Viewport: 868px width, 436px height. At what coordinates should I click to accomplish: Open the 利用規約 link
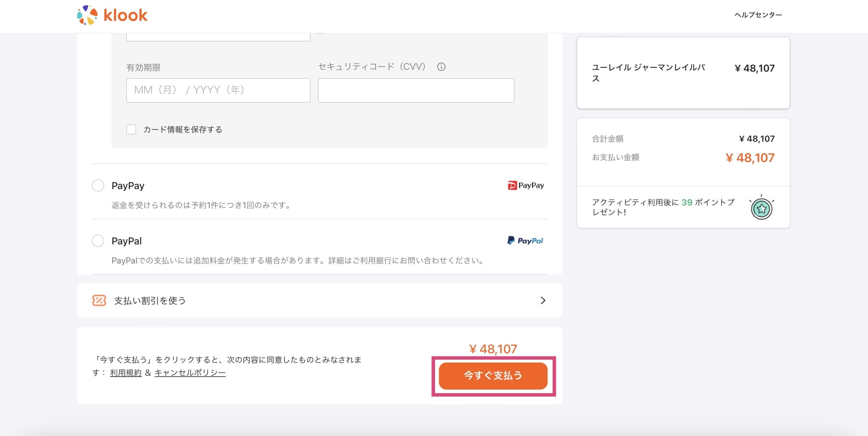coord(126,373)
